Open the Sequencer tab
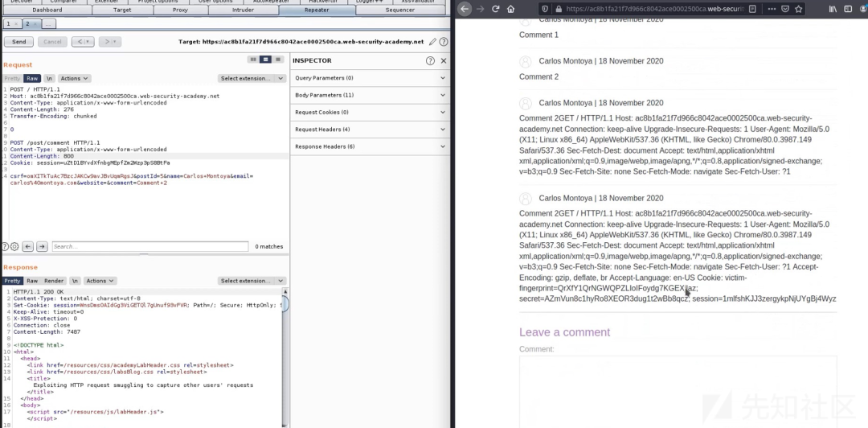 399,10
